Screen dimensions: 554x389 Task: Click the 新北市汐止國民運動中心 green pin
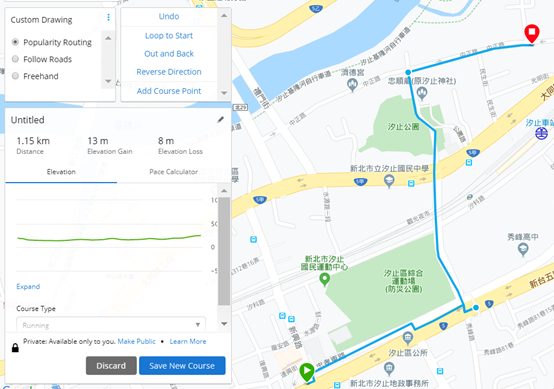[324, 280]
